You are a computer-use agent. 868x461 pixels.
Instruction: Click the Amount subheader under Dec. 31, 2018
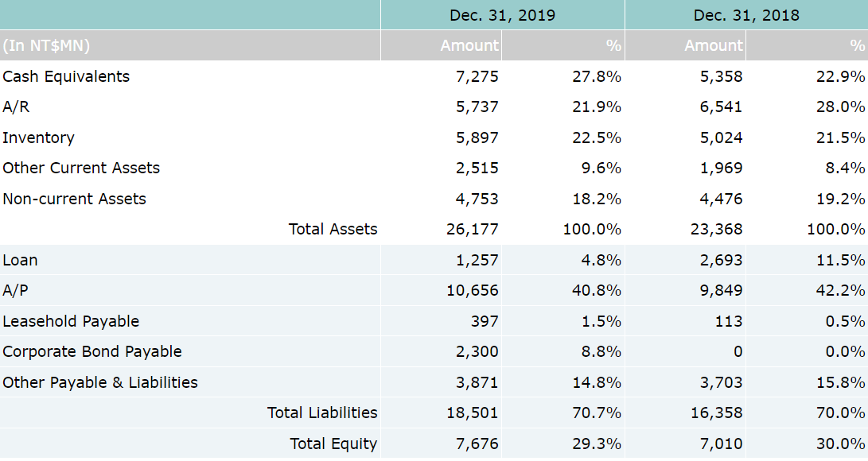(714, 45)
